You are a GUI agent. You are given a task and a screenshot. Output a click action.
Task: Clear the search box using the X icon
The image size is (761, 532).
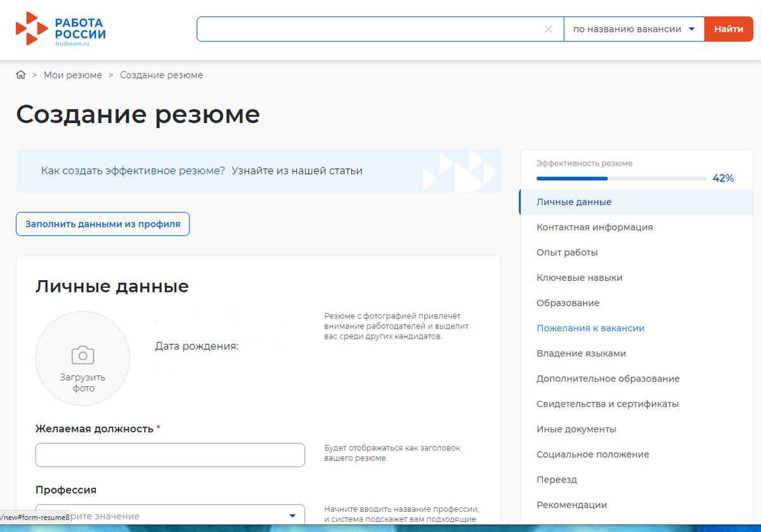(x=548, y=29)
